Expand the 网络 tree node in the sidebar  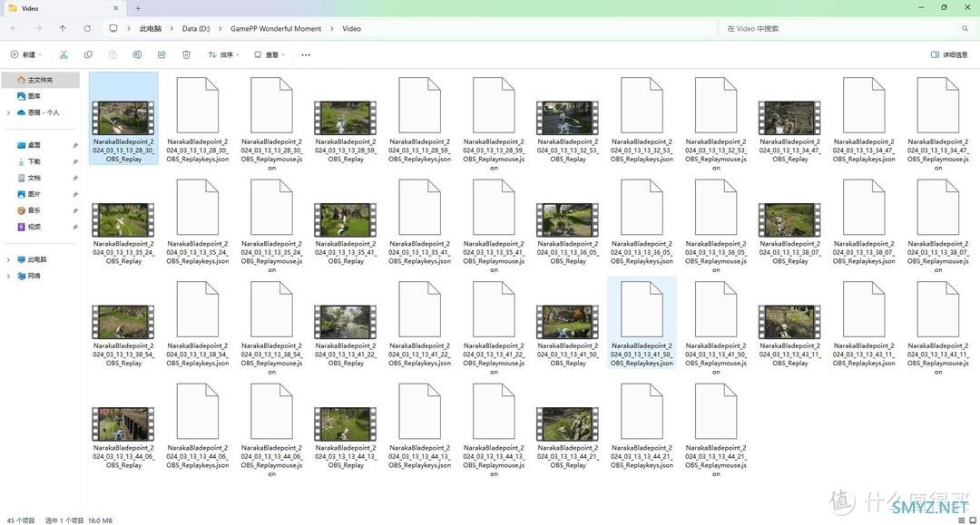click(8, 276)
